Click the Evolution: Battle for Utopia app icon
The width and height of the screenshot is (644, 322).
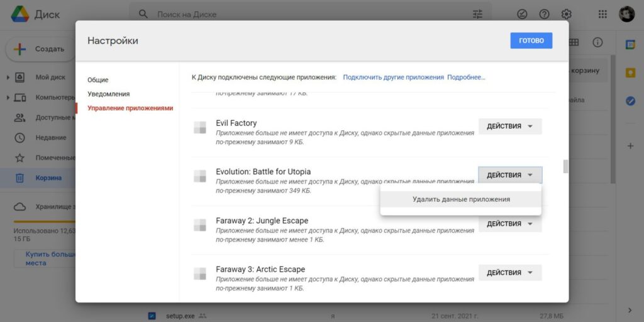199,176
